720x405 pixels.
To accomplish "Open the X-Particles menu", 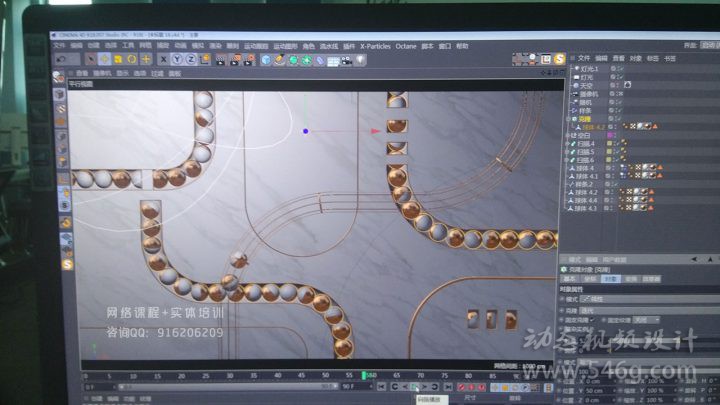I will tap(376, 46).
